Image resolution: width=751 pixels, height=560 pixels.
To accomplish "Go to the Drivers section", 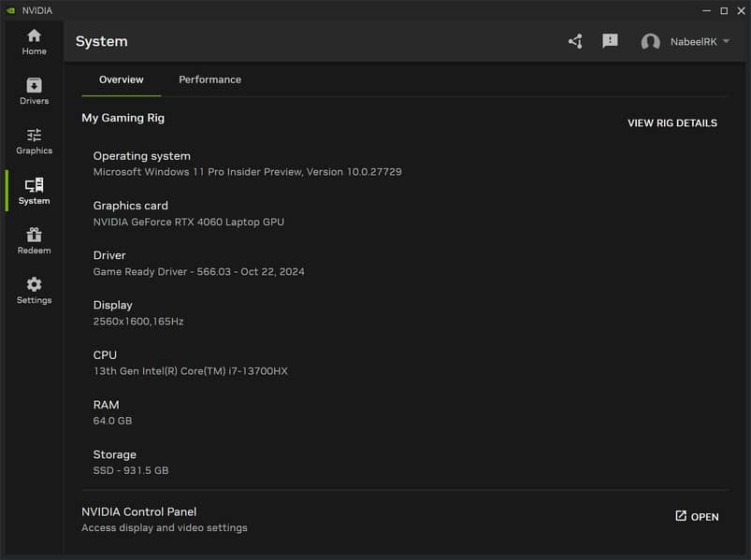I will pos(34,91).
